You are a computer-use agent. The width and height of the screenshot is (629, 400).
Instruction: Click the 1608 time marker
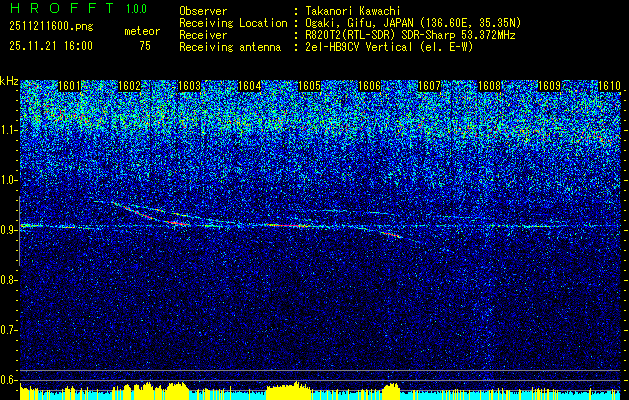click(x=489, y=86)
